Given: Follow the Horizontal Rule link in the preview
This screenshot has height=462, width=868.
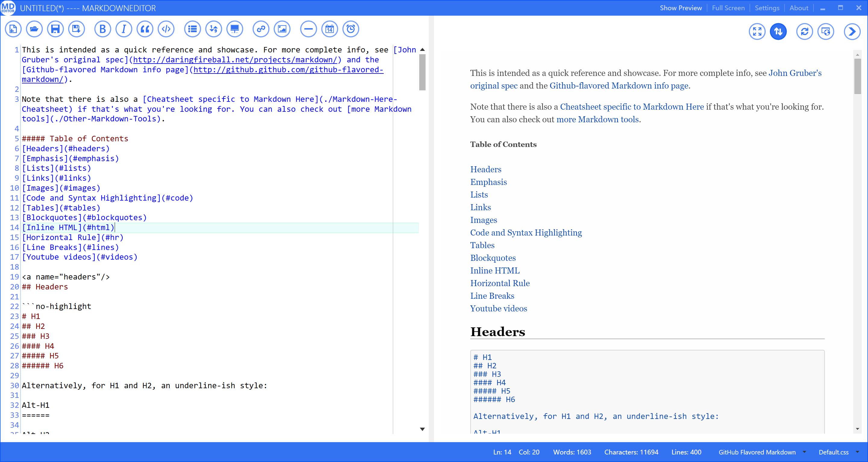Looking at the screenshot, I should (x=500, y=283).
